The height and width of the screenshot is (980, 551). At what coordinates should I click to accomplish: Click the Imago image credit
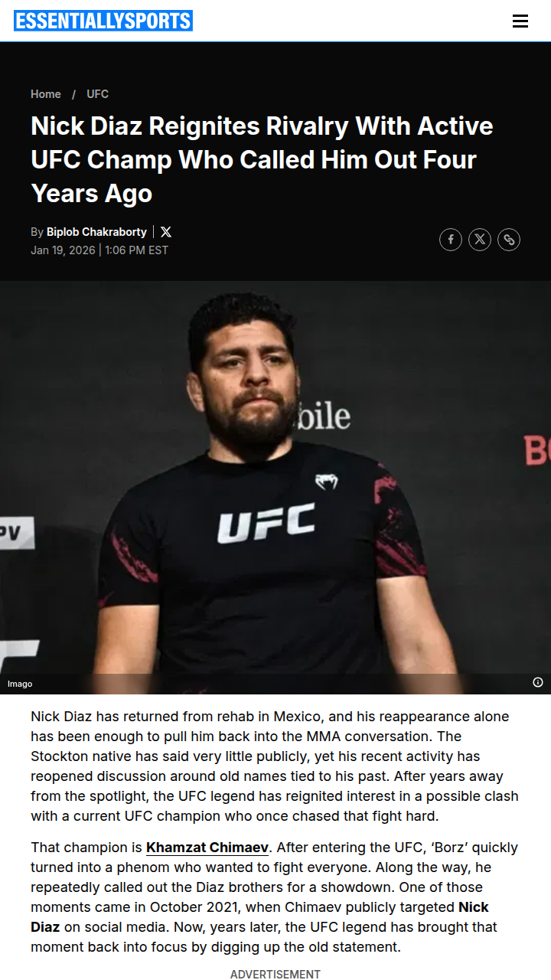pos(20,684)
